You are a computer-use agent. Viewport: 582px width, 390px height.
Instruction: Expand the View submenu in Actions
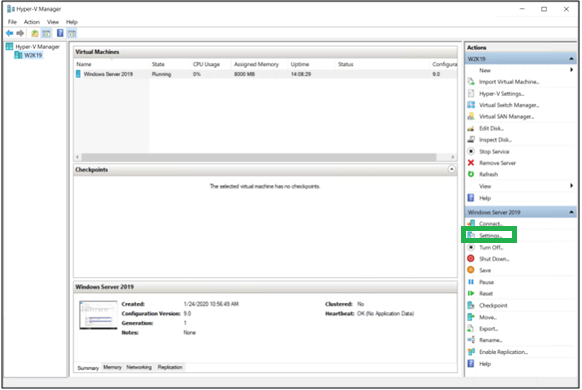pyautogui.click(x=572, y=186)
